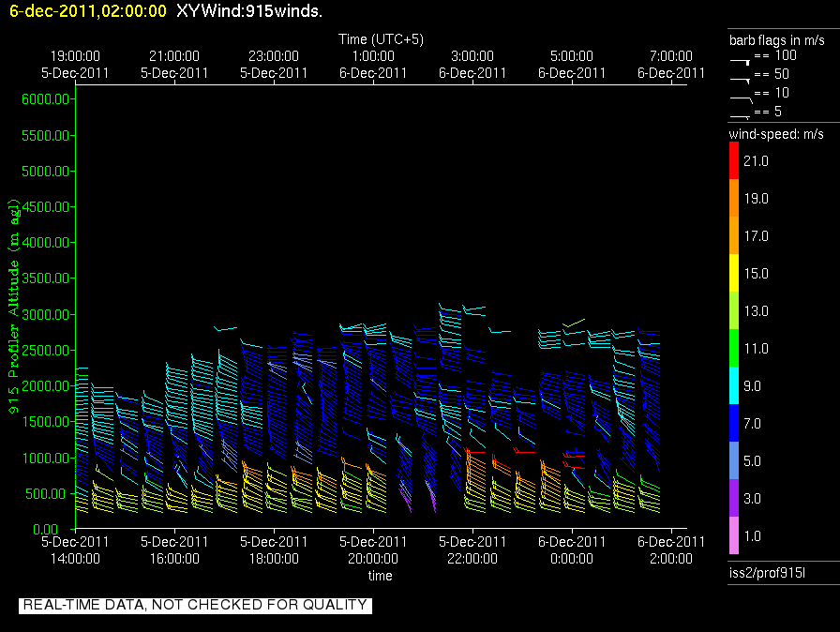Click the barb flag symbol for 50
Screen dimensions: 840x632
tap(740, 80)
